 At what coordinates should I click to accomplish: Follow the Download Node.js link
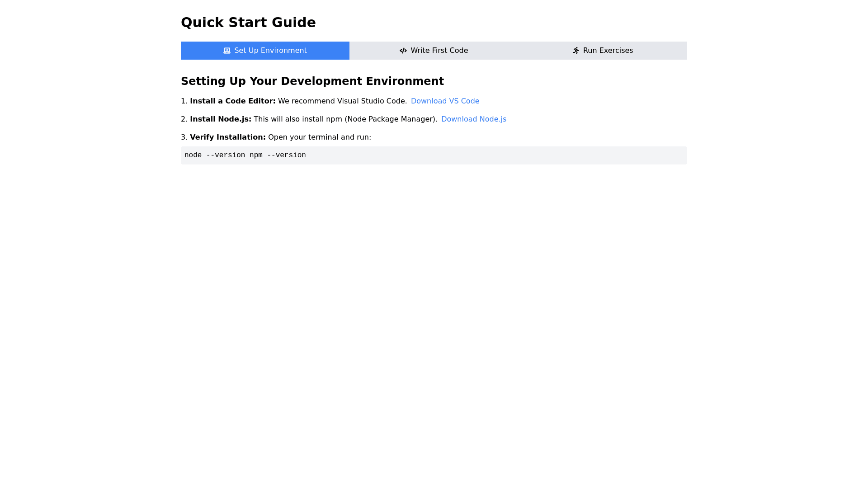click(473, 119)
